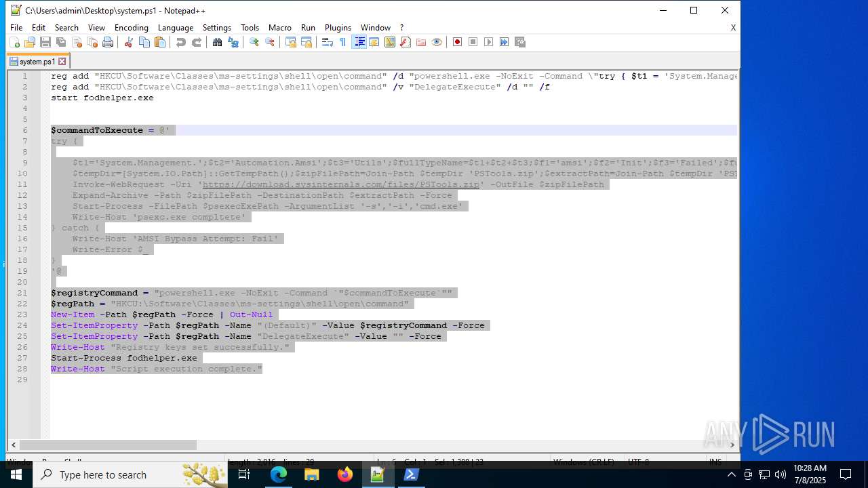Open the Replace dialog icon
Viewport: 868px width, 488px height.
233,42
